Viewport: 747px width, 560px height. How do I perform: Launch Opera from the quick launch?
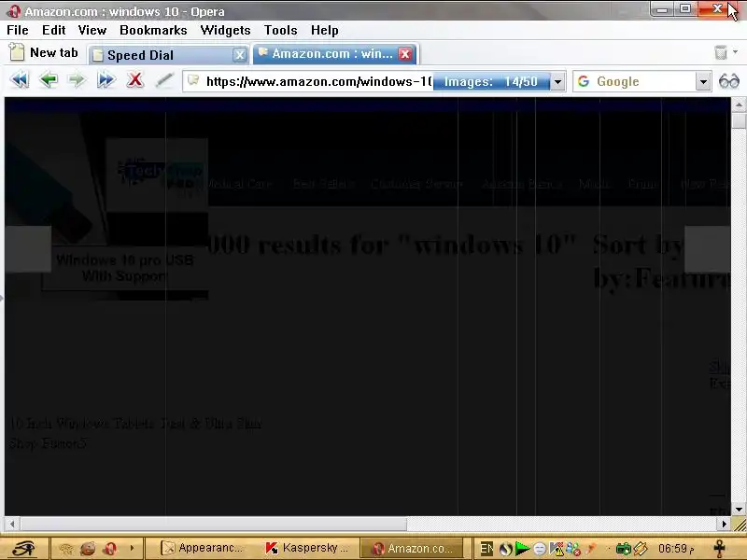point(110,549)
